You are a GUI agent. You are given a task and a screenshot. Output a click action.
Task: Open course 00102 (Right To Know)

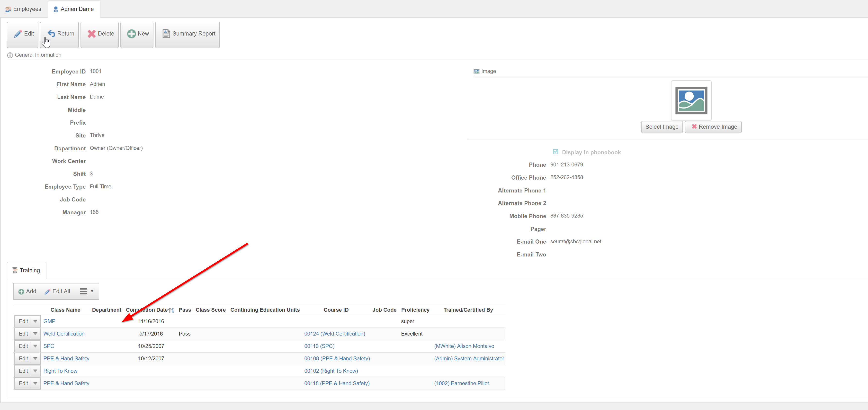tap(331, 371)
